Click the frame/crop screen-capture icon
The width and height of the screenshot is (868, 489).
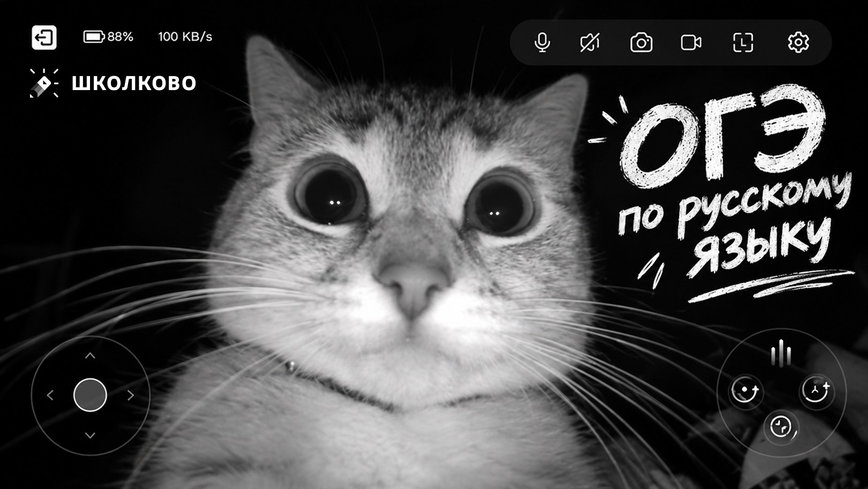pyautogui.click(x=743, y=42)
